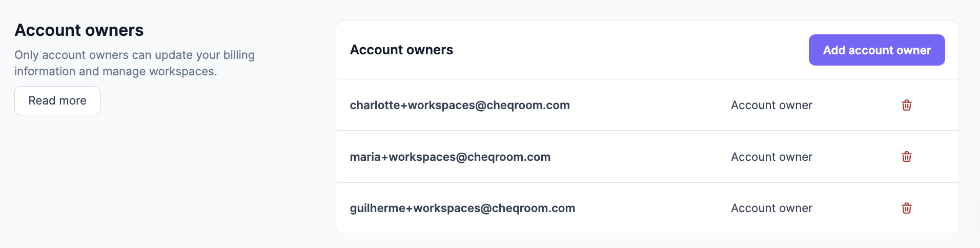Screen dimensions: 980x248
Task: Click the word 'owner' in Add account owner
Action: point(913,50)
